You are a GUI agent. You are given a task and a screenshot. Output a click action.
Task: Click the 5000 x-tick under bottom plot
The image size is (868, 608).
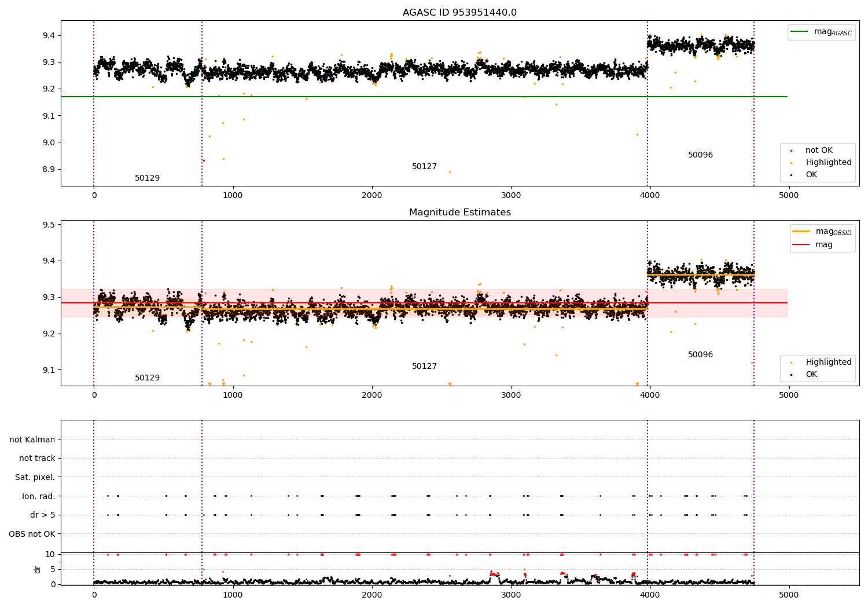(x=789, y=595)
